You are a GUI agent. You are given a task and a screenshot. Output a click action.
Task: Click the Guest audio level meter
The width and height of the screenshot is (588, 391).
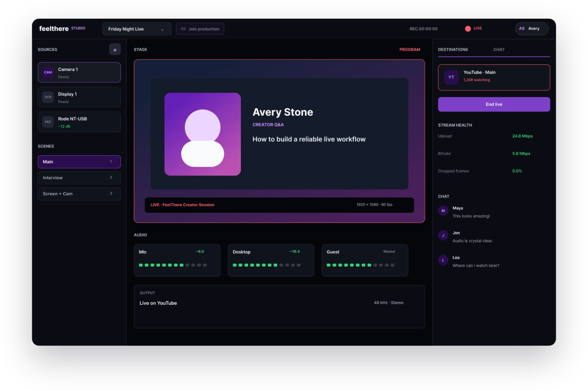[361, 265]
